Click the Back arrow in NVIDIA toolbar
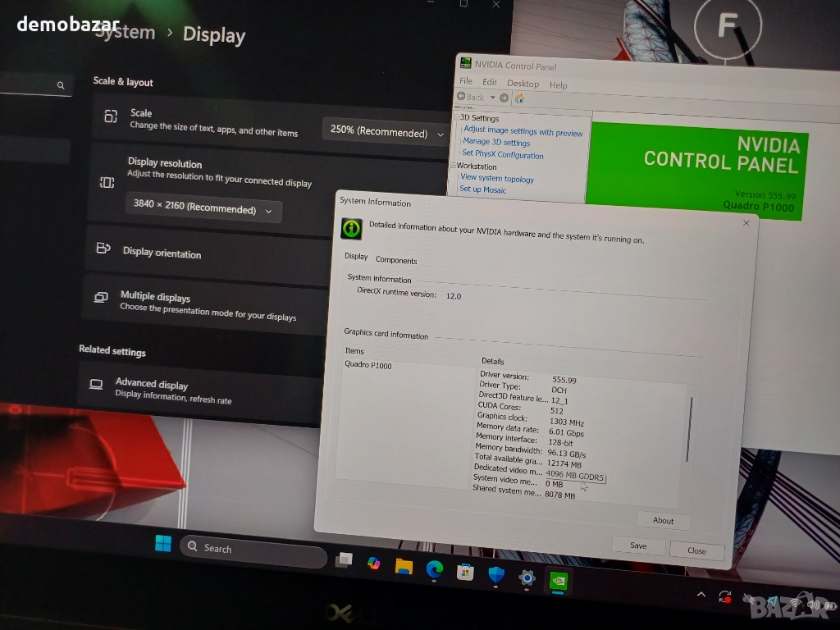The image size is (840, 630). [463, 97]
